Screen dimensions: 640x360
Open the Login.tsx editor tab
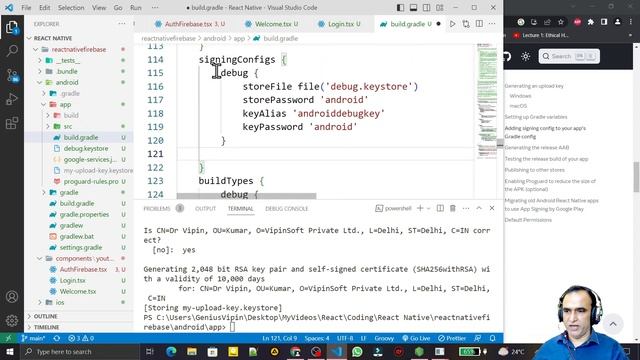tap(339, 24)
